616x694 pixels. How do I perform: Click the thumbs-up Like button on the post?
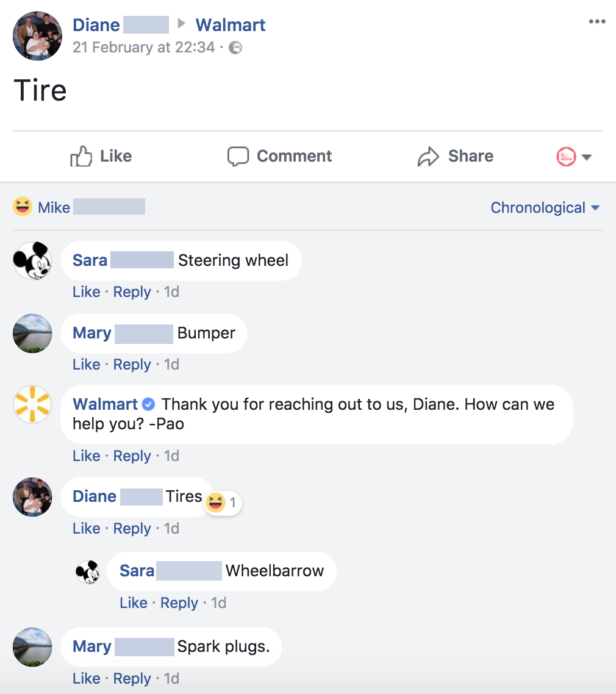tap(101, 156)
